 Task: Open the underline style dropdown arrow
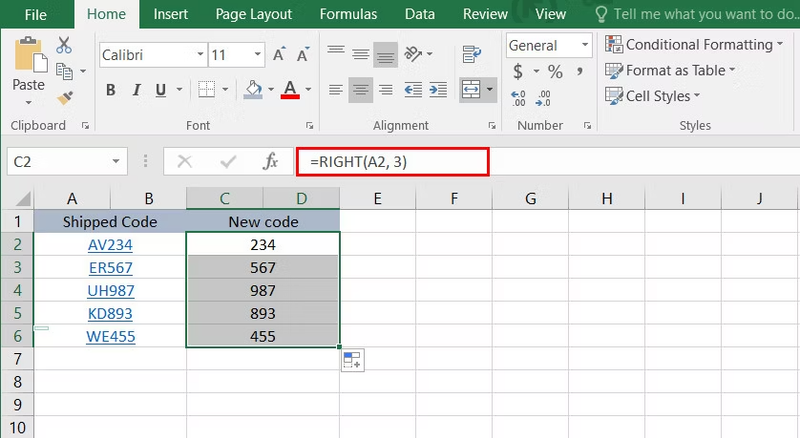pos(179,90)
